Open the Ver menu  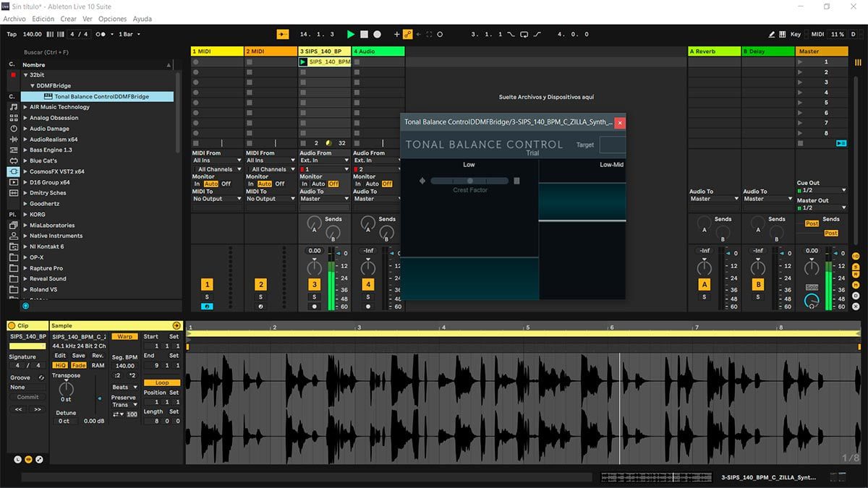88,19
